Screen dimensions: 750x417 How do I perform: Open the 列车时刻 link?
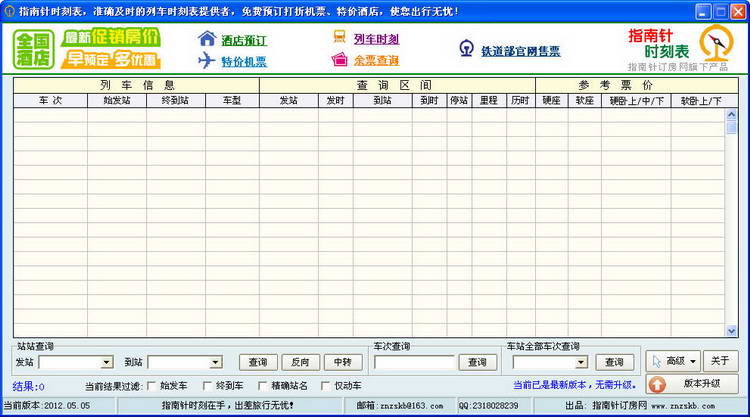click(376, 39)
